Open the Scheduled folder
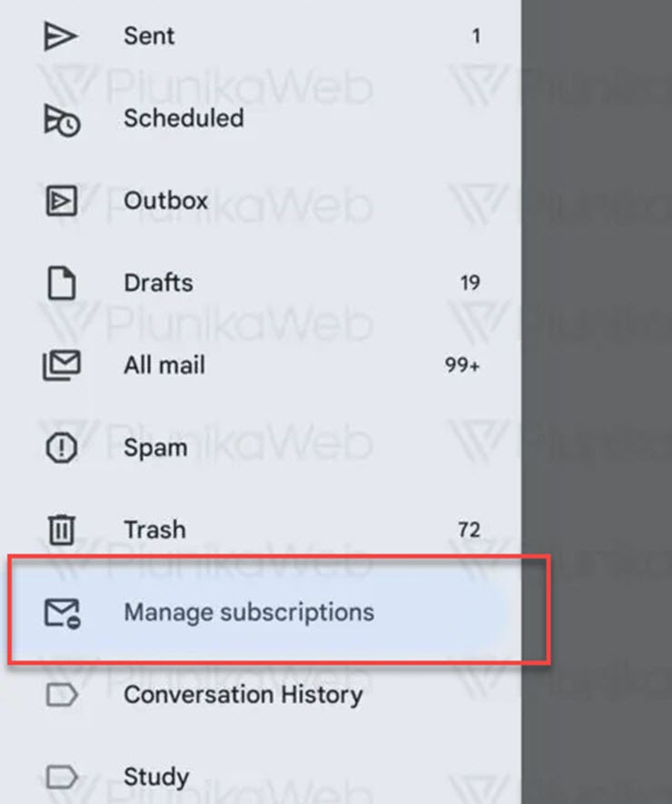This screenshot has width=672, height=804. tap(261, 118)
